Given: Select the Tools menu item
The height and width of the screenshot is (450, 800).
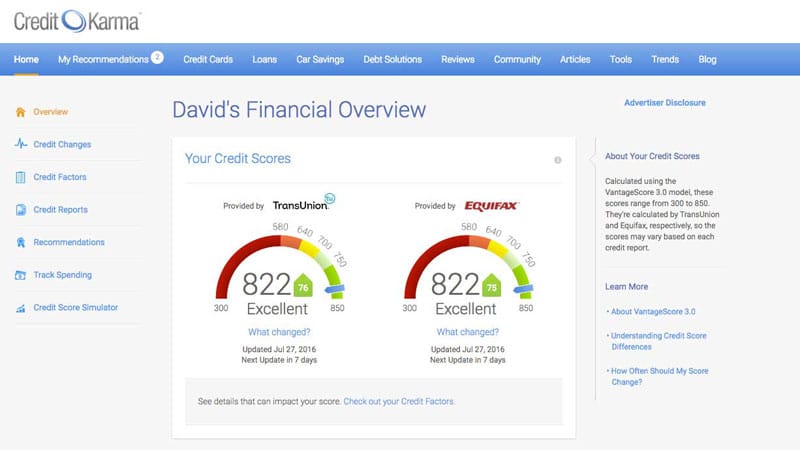Looking at the screenshot, I should click(620, 59).
